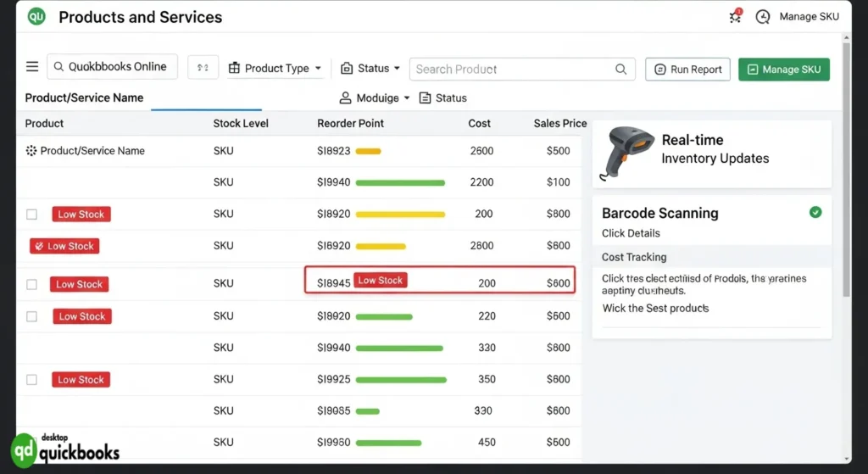Expand the Product Type dropdown
The height and width of the screenshot is (474, 868).
point(275,69)
